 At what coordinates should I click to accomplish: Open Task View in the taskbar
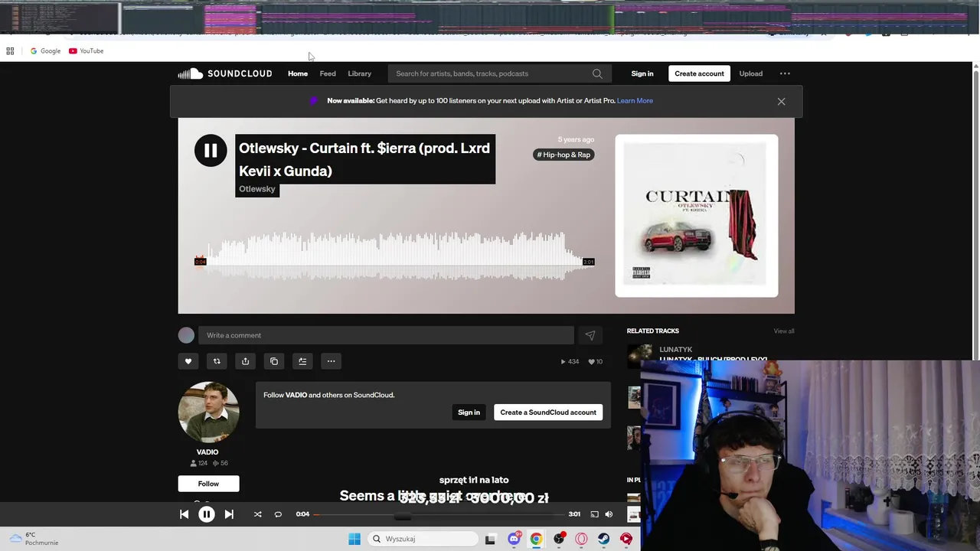[491, 539]
